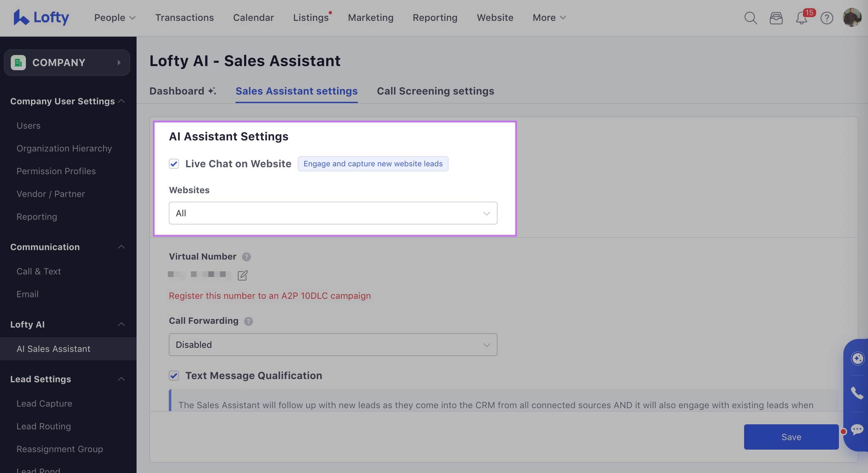
Task: Open Reporting in top nav
Action: coord(435,17)
